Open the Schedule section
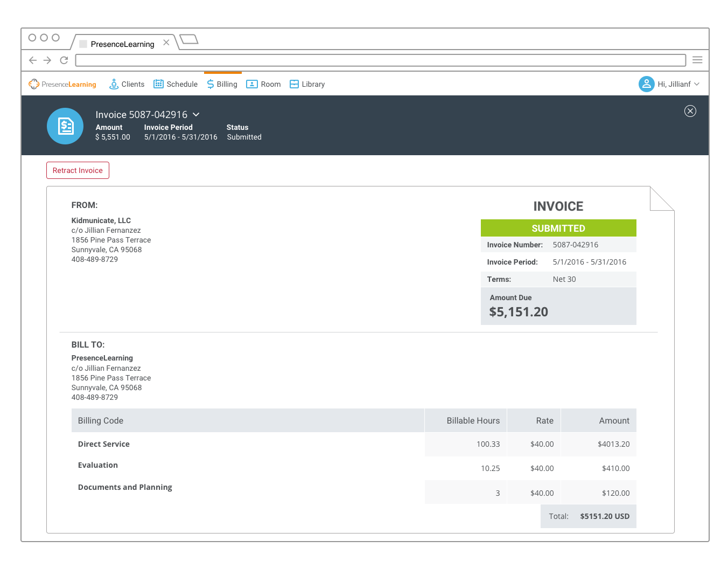 tap(176, 84)
